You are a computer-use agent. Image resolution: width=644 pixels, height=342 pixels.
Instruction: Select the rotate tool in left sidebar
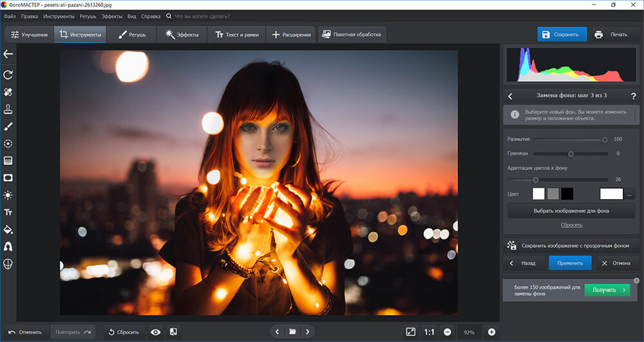pos(8,75)
